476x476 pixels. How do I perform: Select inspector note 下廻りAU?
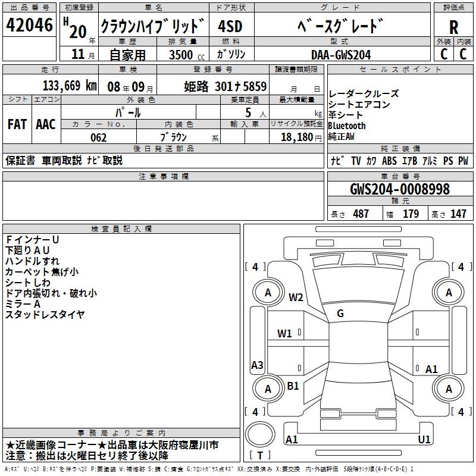pos(27,250)
